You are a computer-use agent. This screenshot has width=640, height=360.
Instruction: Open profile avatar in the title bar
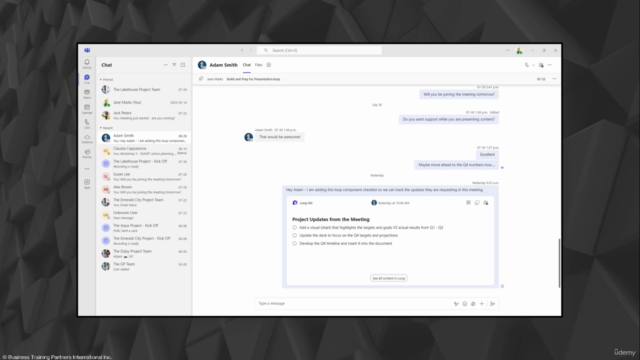(519, 51)
